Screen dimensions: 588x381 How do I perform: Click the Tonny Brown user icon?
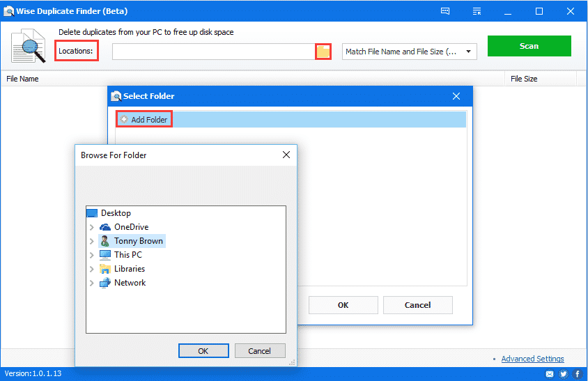coord(105,241)
